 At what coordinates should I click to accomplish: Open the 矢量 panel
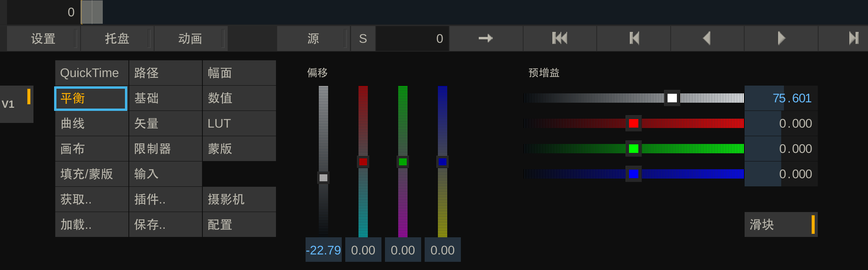(165, 123)
